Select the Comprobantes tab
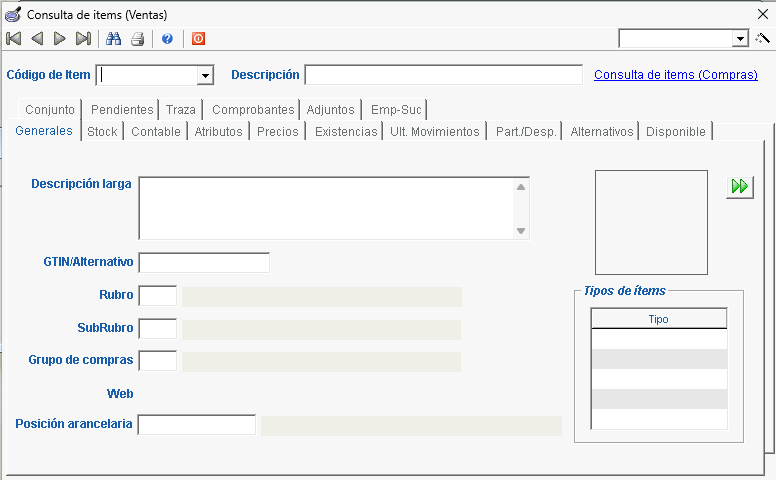 (x=253, y=110)
